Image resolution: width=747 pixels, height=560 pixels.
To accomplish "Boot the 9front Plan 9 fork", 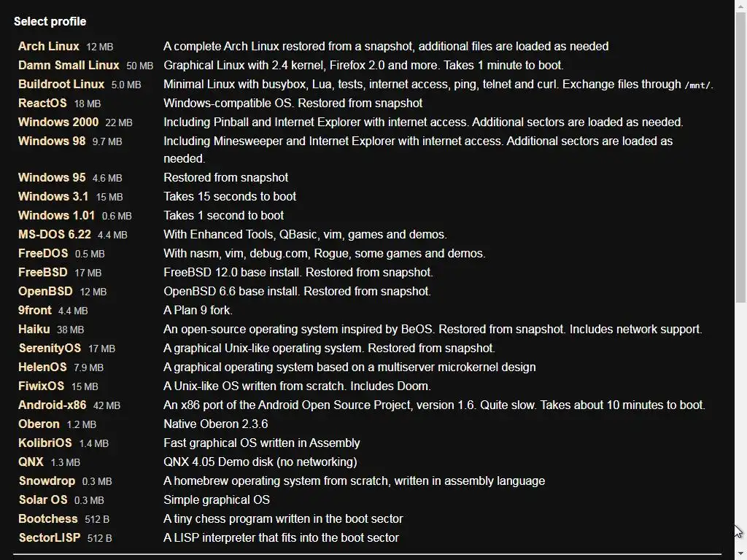I will click(x=35, y=310).
